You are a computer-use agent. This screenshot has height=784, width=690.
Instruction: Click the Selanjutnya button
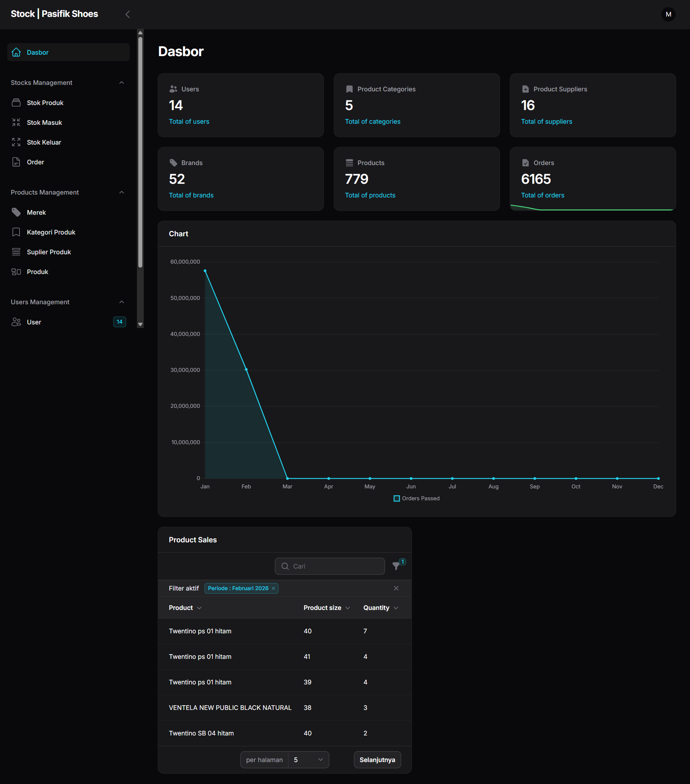[377, 760]
